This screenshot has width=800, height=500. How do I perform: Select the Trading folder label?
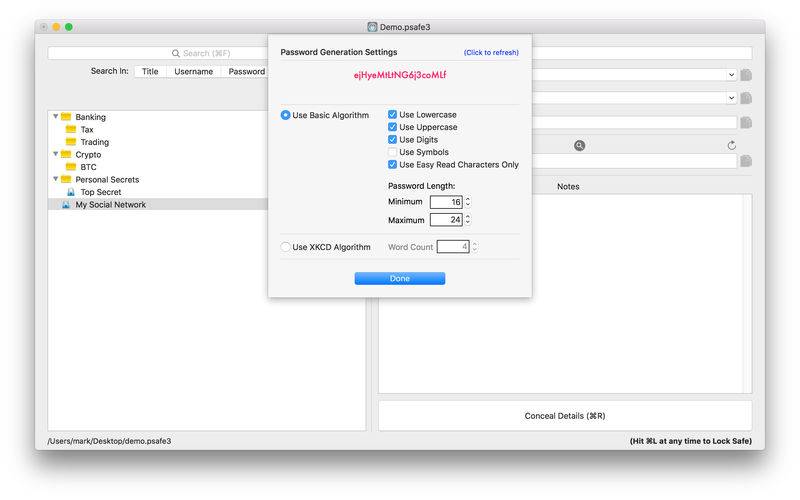point(94,142)
